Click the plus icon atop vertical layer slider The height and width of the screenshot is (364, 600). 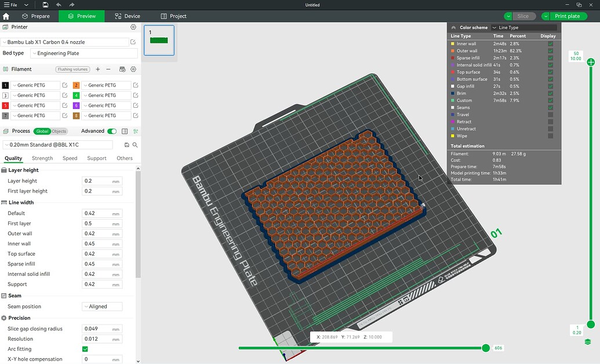pyautogui.click(x=591, y=62)
